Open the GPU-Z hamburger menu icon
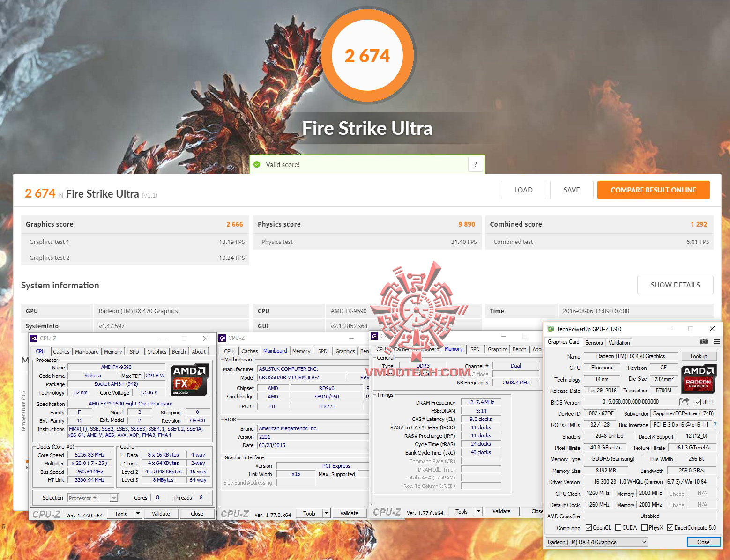The height and width of the screenshot is (560, 730). (717, 342)
